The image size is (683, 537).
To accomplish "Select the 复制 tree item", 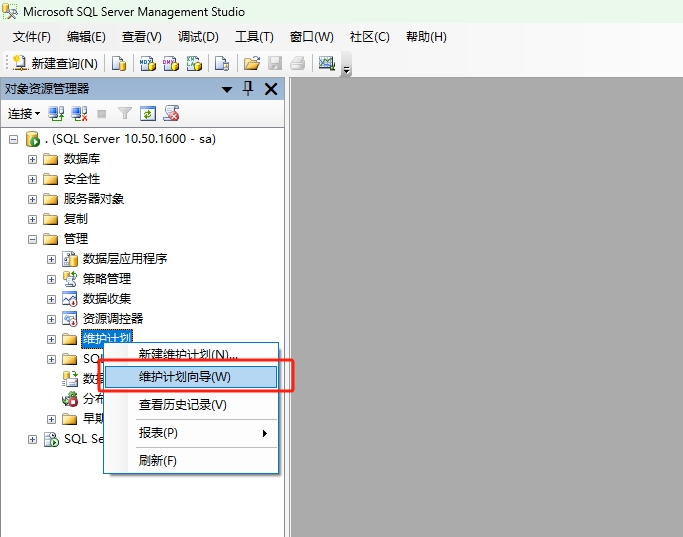I will coord(76,219).
